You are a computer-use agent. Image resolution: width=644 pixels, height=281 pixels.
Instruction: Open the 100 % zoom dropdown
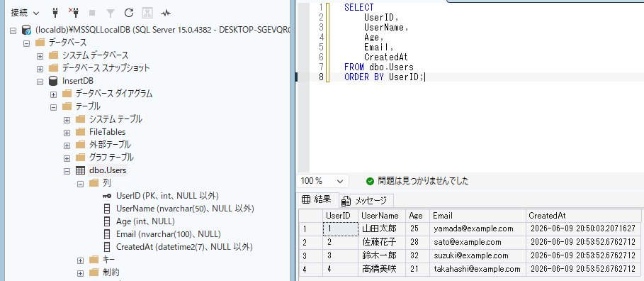[323, 181]
